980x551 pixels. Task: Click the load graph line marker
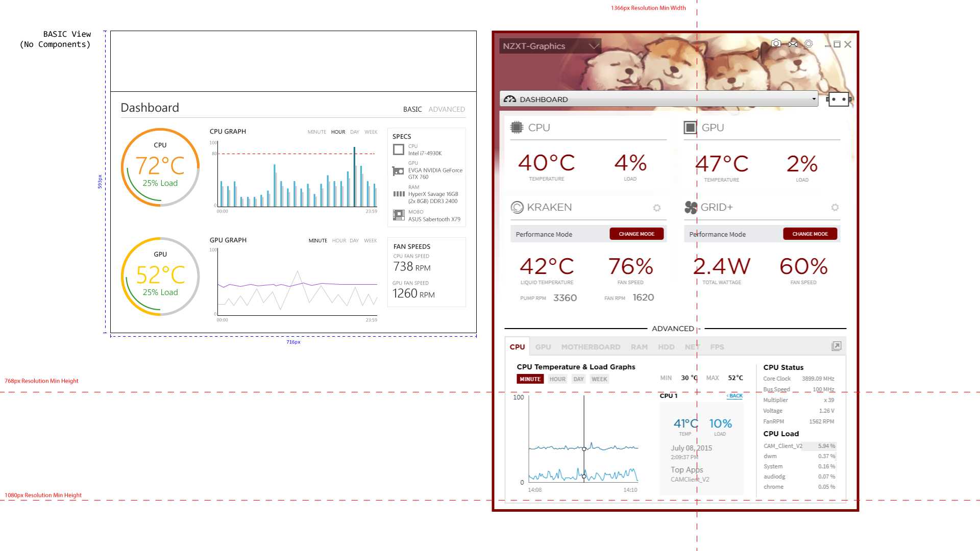click(584, 476)
